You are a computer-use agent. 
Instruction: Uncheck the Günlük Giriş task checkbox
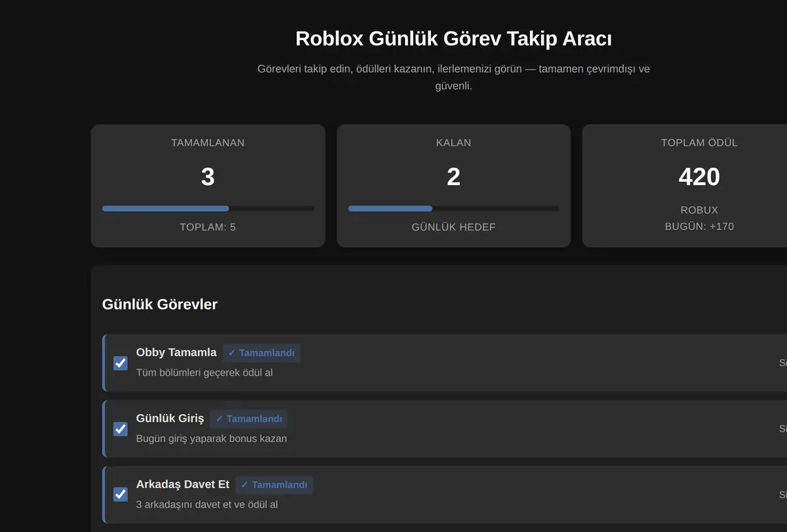click(121, 429)
